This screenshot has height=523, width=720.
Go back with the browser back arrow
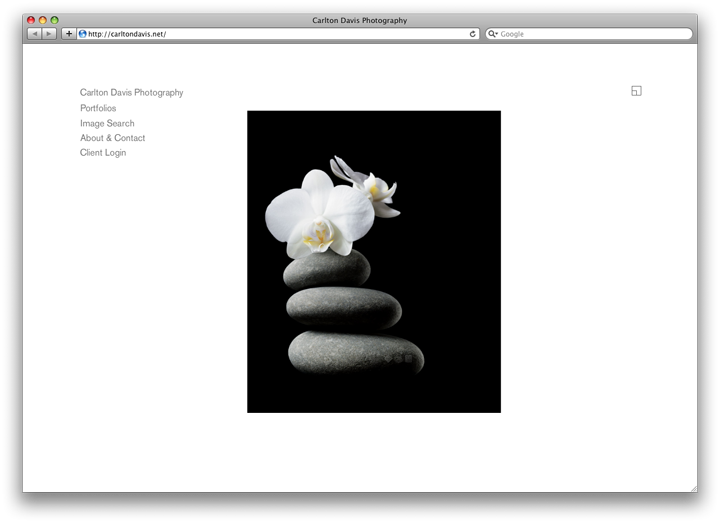tap(35, 34)
